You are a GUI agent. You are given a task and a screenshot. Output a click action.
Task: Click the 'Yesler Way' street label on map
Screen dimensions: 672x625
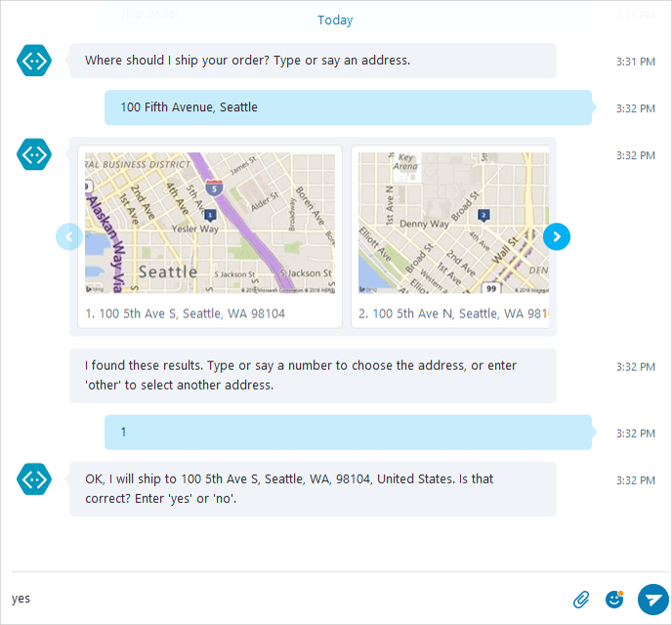(x=195, y=229)
